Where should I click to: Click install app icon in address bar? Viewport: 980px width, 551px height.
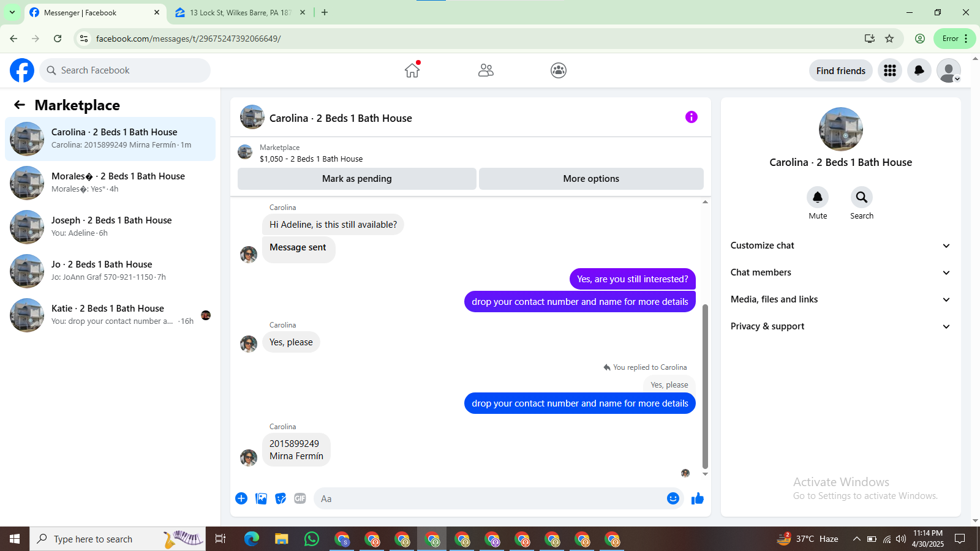point(869,39)
